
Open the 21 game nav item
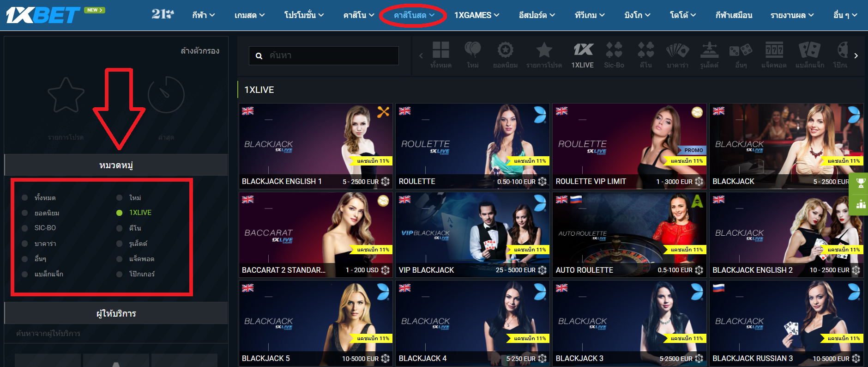tap(163, 14)
